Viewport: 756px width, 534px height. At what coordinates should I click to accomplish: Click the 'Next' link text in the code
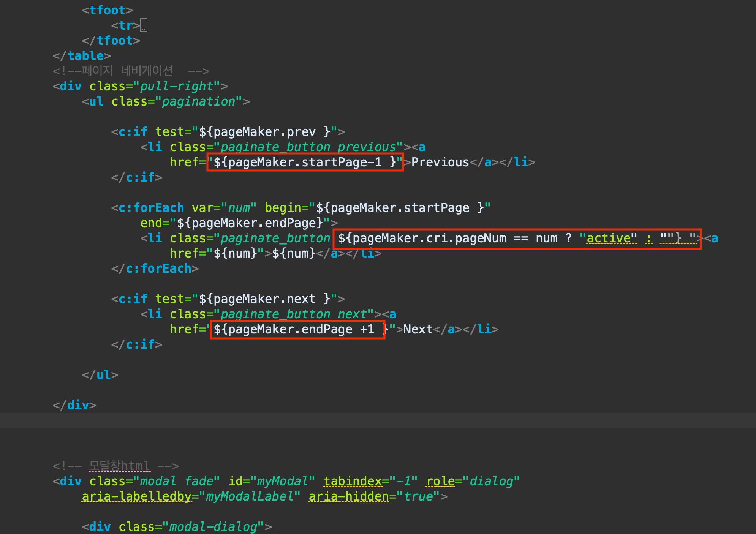[418, 329]
